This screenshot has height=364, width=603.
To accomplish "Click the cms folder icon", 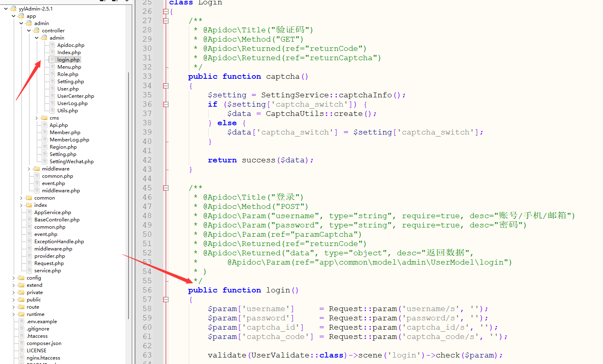I will 44,118.
